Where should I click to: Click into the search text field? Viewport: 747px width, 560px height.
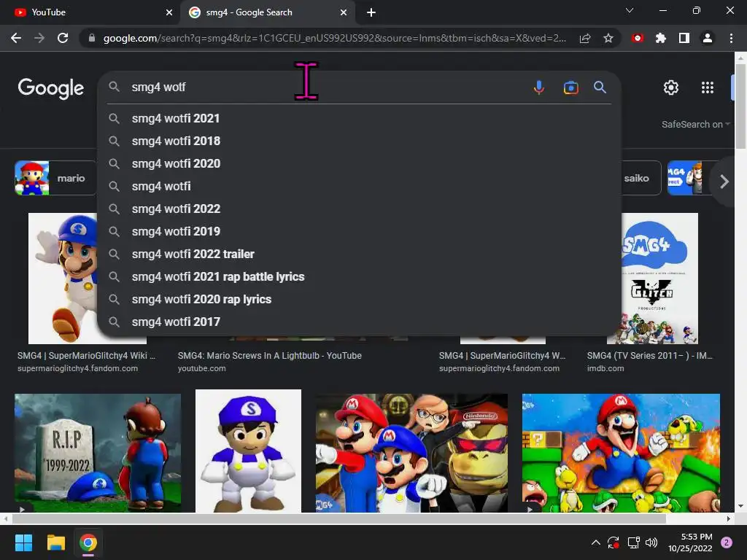(329, 87)
